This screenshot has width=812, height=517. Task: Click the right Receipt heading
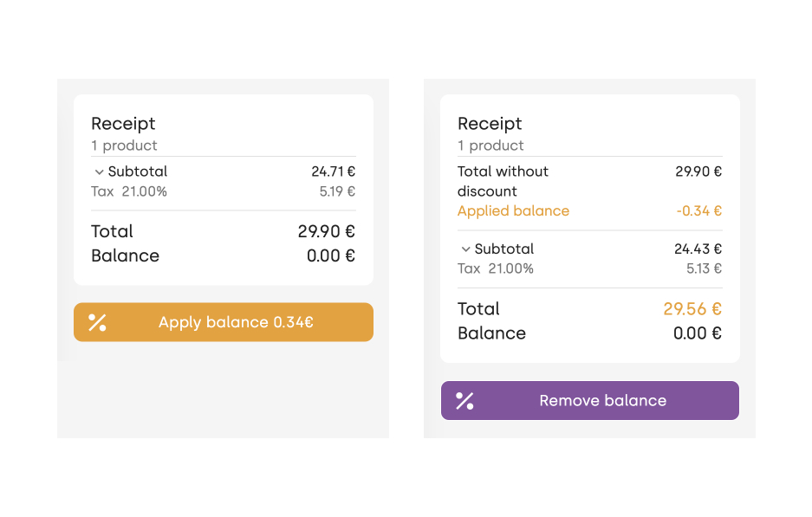[490, 124]
